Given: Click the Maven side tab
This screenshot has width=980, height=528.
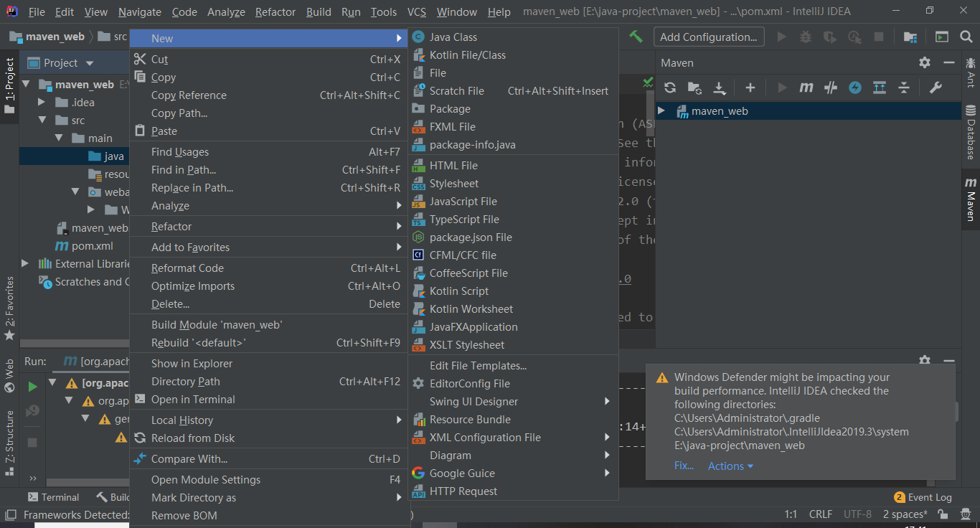Looking at the screenshot, I should click(x=971, y=199).
